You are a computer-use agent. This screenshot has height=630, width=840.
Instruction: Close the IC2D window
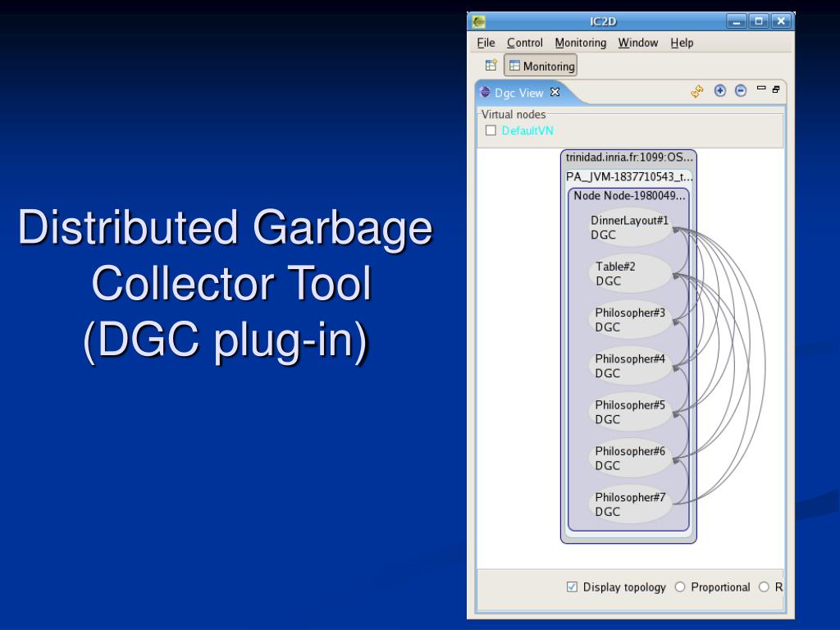point(781,21)
